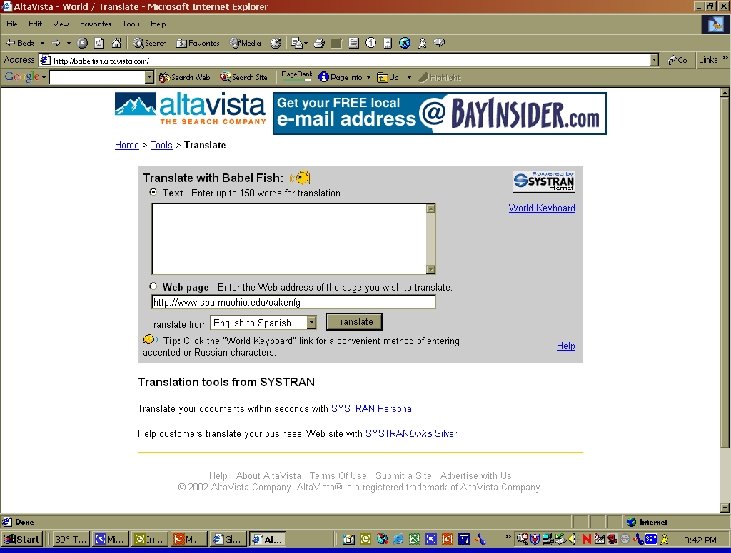Click inside the translation text area

point(289,239)
